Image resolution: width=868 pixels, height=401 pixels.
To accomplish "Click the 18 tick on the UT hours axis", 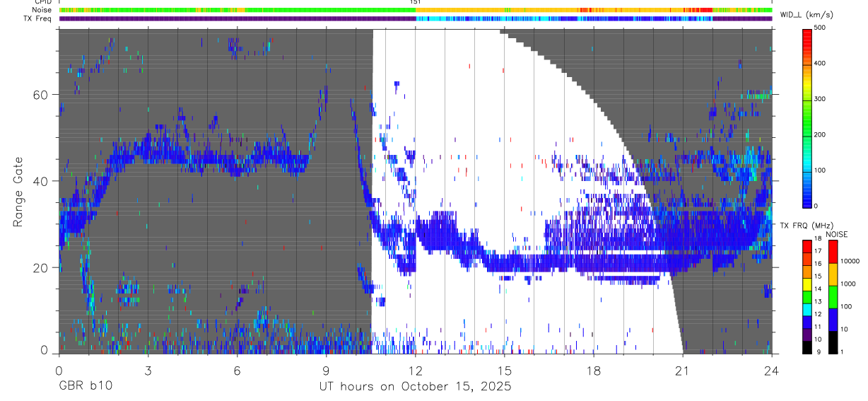I will (593, 369).
